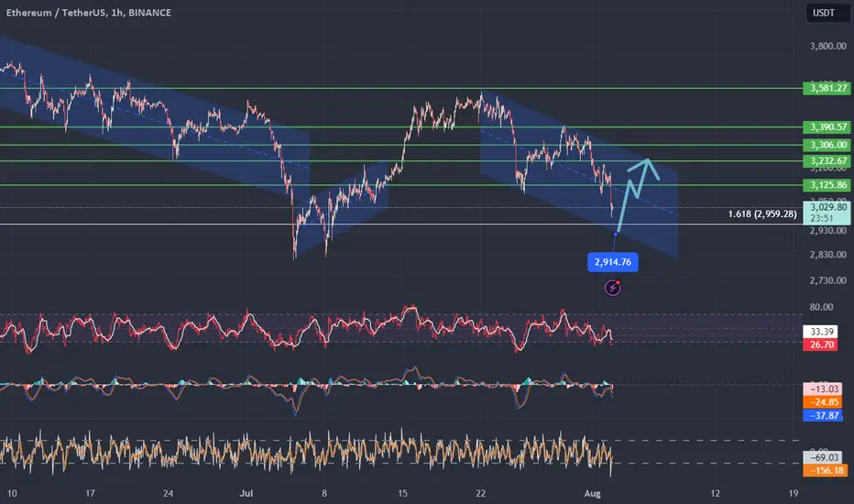Select the 2,914.76 price label callout
The image size is (854, 504).
(613, 262)
